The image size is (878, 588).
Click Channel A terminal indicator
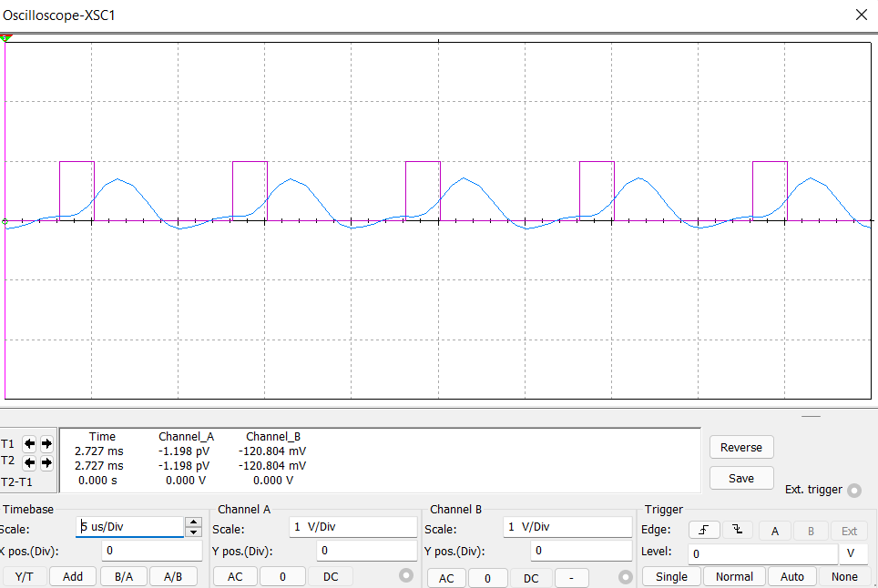click(406, 575)
